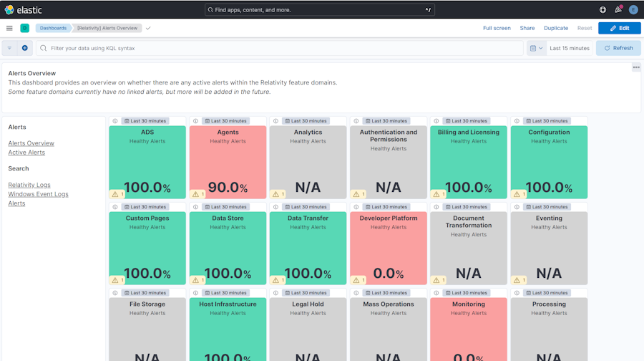The image size is (644, 361).
Task: Add a filter with the plus icon
Action: 24,48
